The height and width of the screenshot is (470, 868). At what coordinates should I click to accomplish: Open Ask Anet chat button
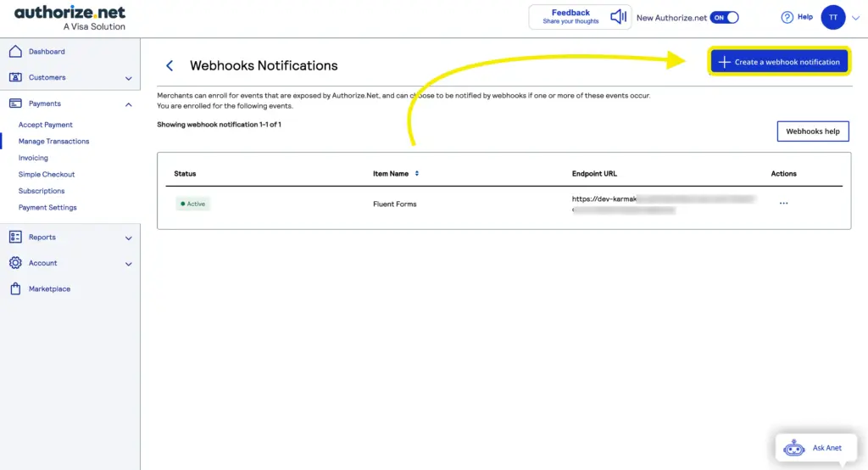816,448
